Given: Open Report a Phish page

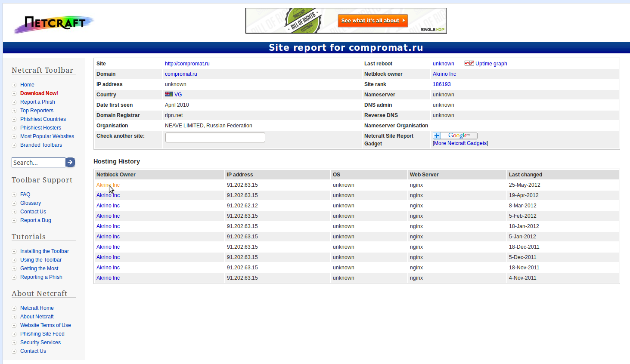Looking at the screenshot, I should [x=37, y=102].
